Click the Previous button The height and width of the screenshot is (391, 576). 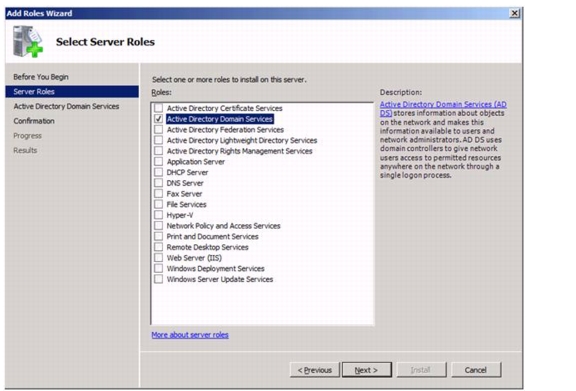[x=314, y=370]
